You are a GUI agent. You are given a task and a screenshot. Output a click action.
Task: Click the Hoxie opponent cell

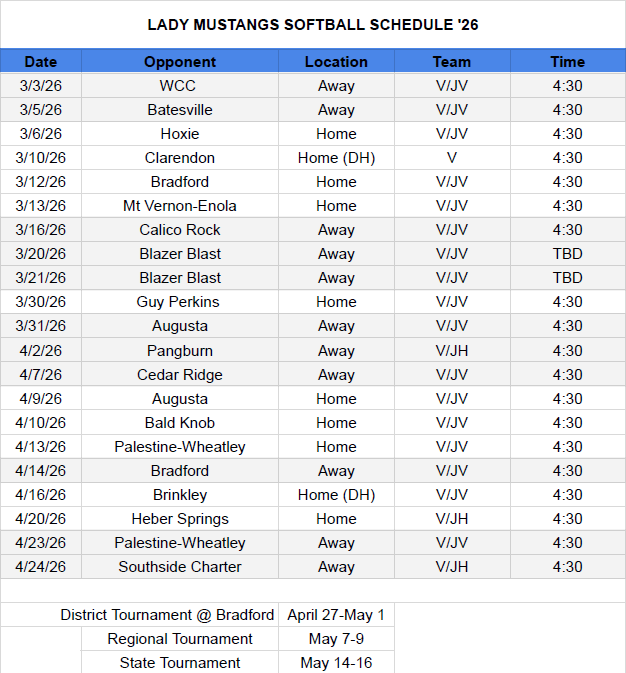point(180,134)
